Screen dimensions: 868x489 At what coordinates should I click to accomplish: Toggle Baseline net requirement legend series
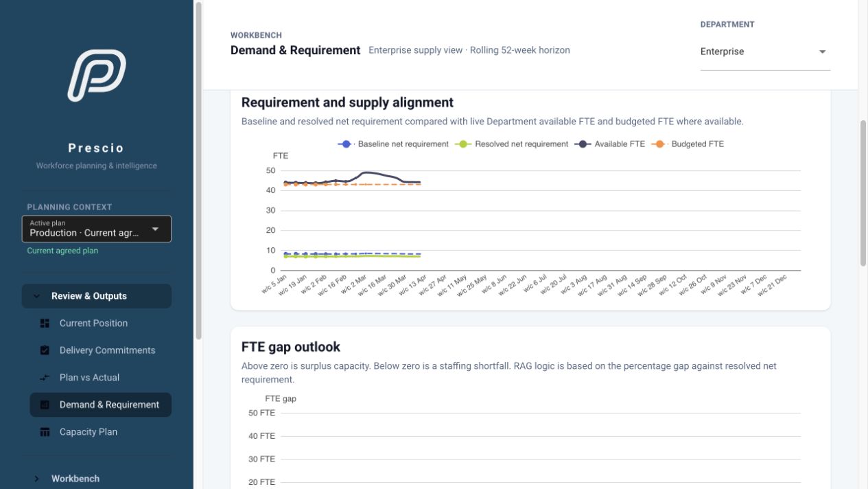coord(393,144)
